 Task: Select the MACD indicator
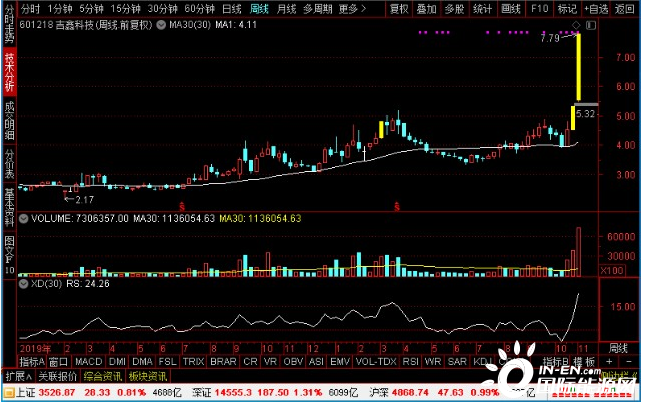[x=88, y=361]
